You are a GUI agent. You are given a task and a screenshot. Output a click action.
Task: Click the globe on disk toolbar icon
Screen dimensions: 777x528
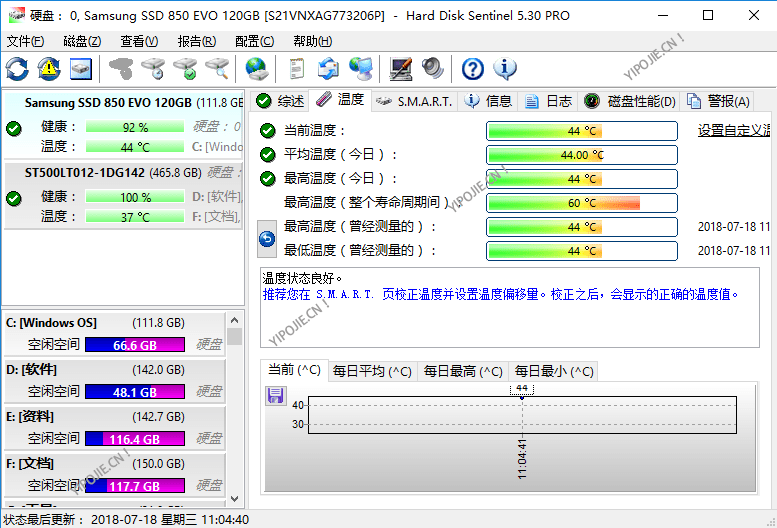[257, 69]
